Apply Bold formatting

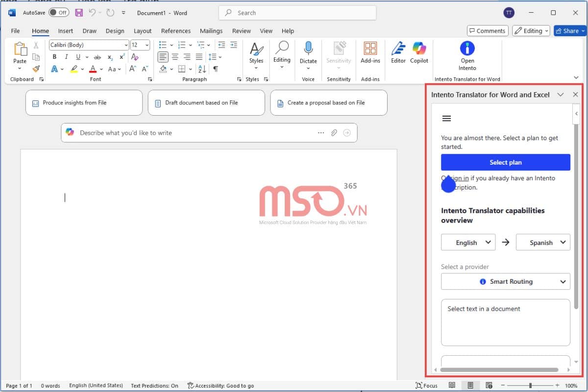click(54, 57)
